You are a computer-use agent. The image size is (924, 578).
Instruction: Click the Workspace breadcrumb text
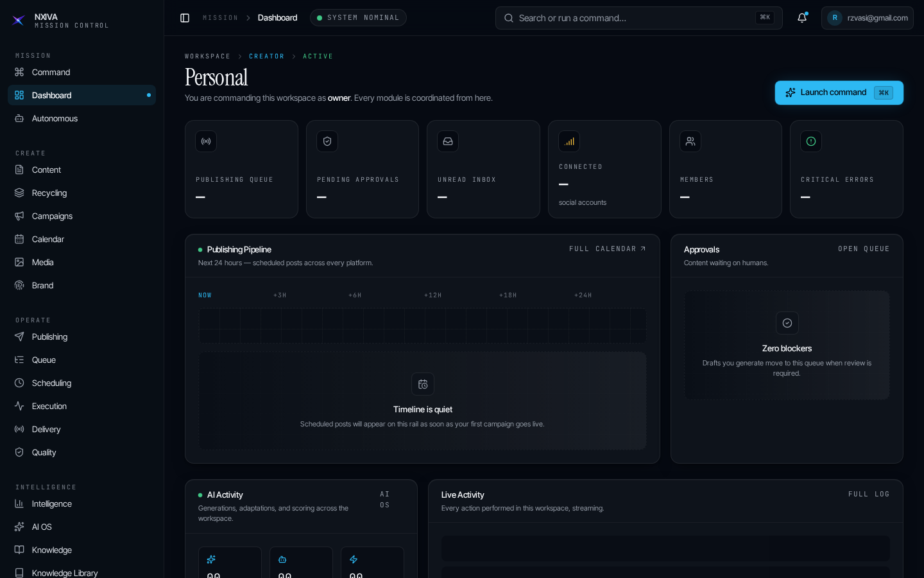click(x=207, y=57)
